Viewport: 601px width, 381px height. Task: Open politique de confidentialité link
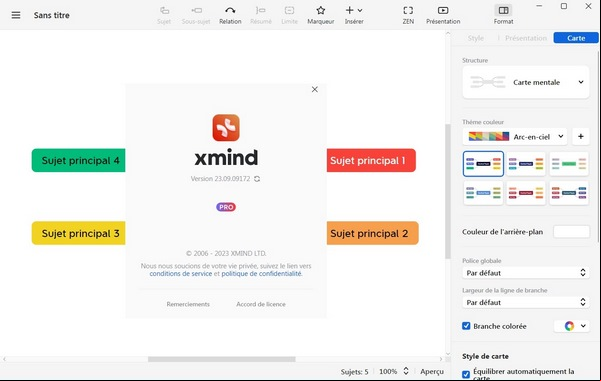pos(261,274)
